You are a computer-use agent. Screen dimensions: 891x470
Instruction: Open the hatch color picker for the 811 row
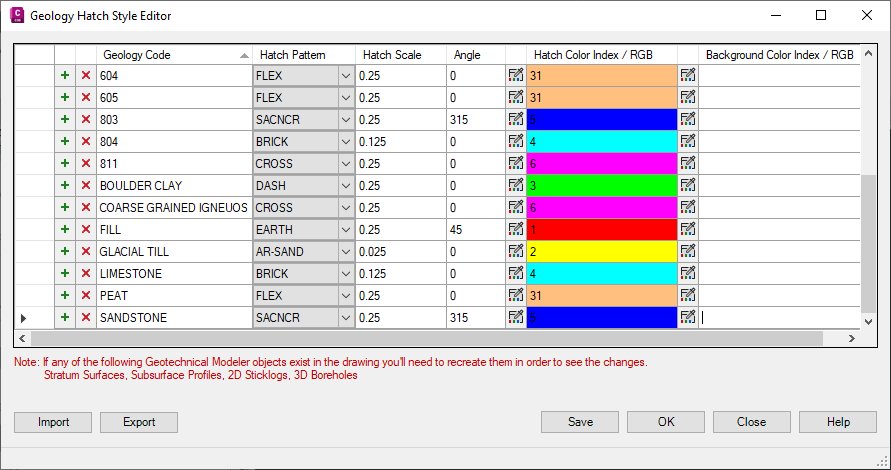tap(516, 164)
